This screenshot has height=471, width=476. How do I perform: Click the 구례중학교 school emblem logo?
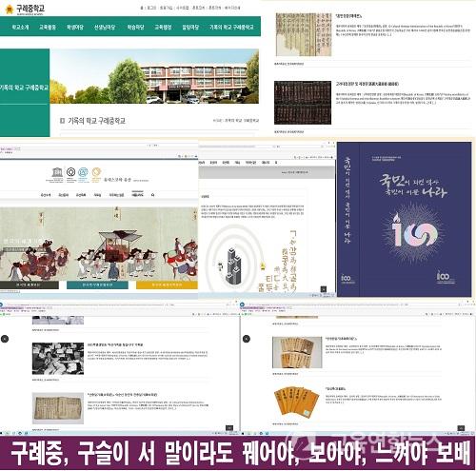pyautogui.click(x=9, y=10)
